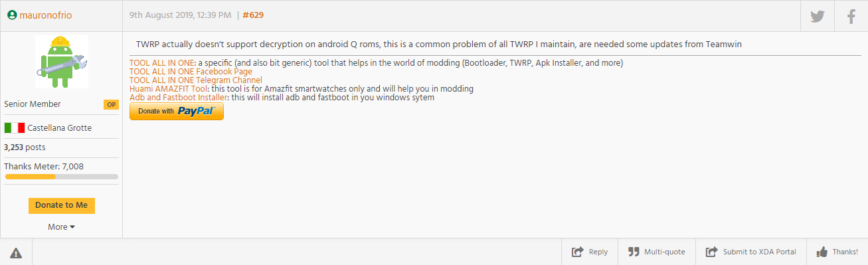Open TOOL ALL IN ONE Telegram Channel
Viewport: 868px width, 265px height.
click(x=196, y=80)
